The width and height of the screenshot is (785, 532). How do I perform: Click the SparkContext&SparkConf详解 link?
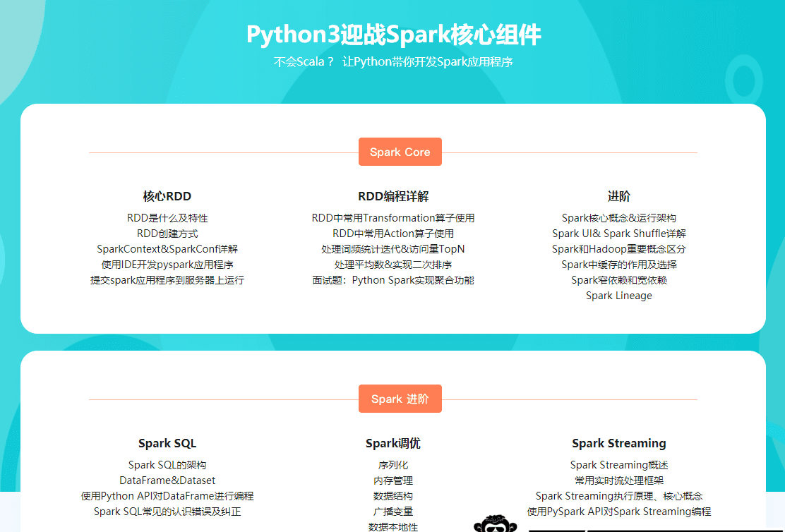[167, 249]
